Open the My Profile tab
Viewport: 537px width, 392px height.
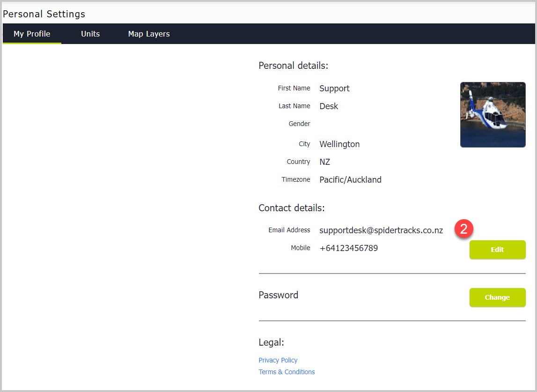click(32, 34)
